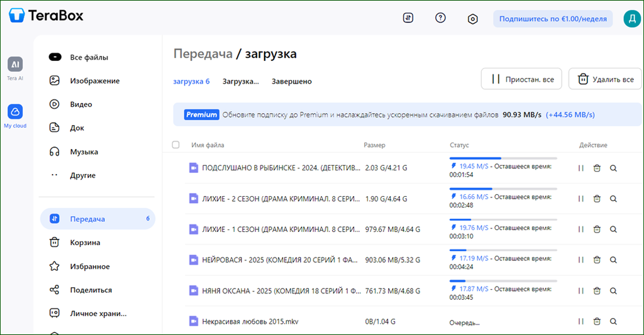Click the TeraBox logo
This screenshot has width=644, height=335.
(45, 16)
